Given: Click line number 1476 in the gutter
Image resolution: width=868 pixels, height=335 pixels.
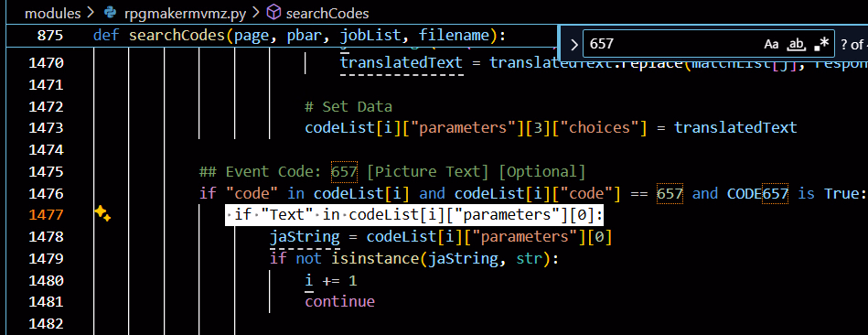Looking at the screenshot, I should (46, 193).
